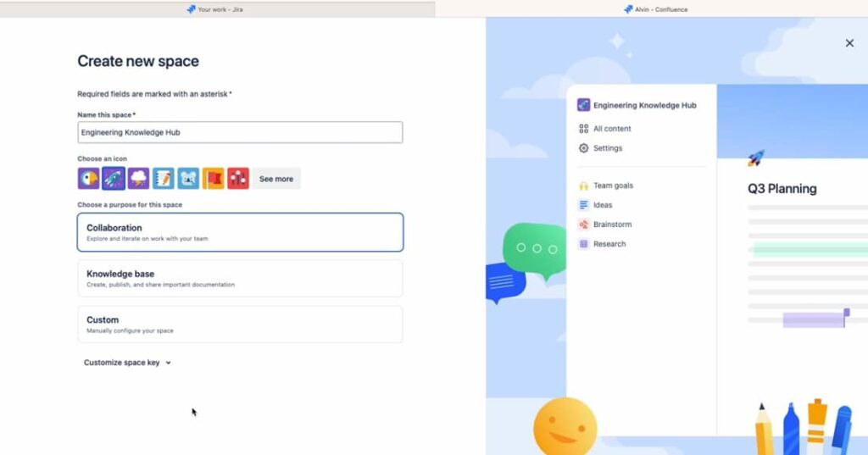Click Settings text in preview sidebar
The image size is (868, 455).
click(608, 147)
